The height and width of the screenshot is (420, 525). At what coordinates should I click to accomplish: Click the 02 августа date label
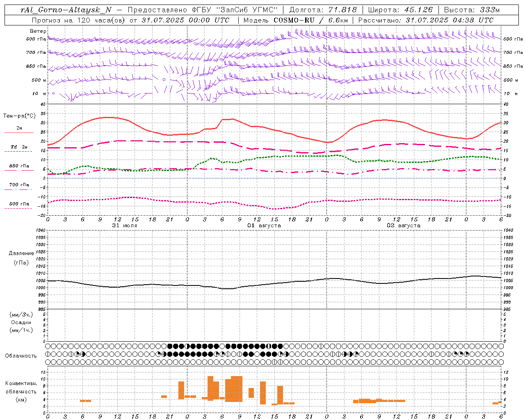point(404,226)
